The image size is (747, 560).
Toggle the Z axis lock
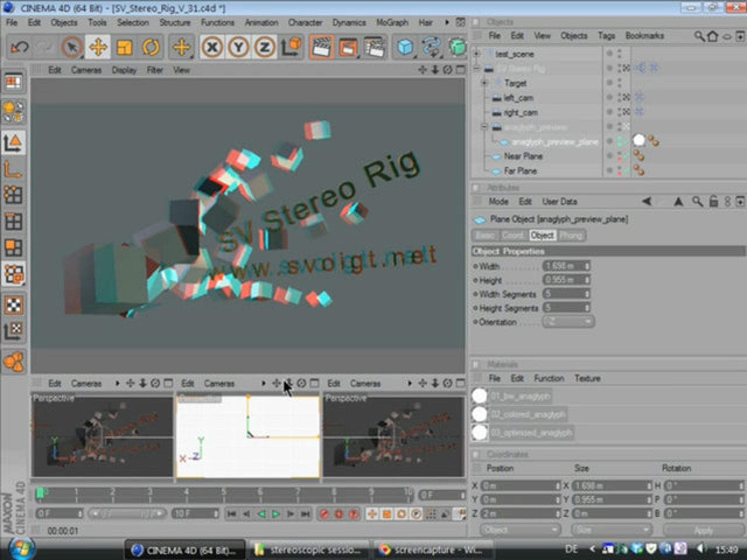[265, 47]
